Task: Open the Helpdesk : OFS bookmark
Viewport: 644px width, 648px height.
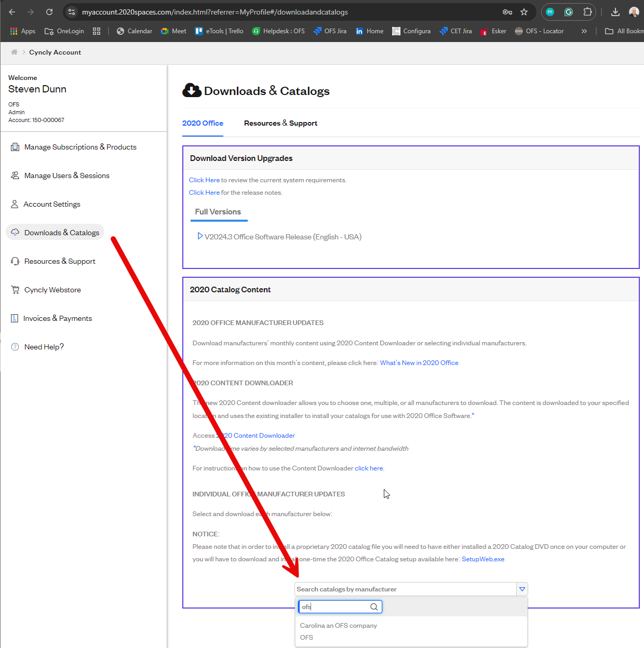Action: (x=278, y=31)
